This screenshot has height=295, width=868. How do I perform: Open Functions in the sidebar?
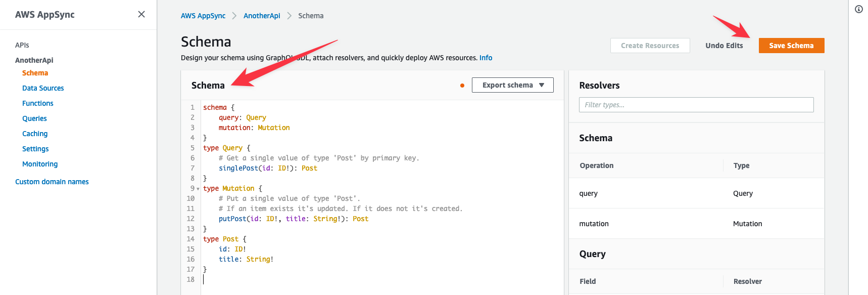[38, 103]
